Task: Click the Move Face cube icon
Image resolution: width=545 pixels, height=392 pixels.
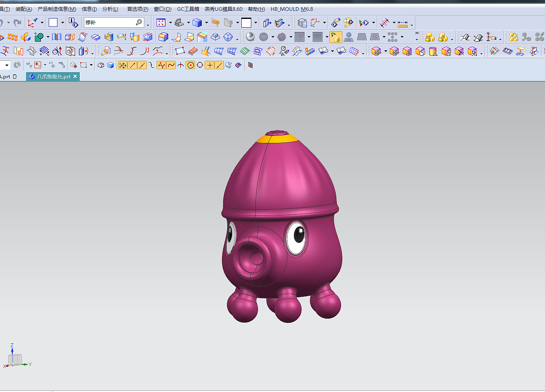Action: click(376, 51)
